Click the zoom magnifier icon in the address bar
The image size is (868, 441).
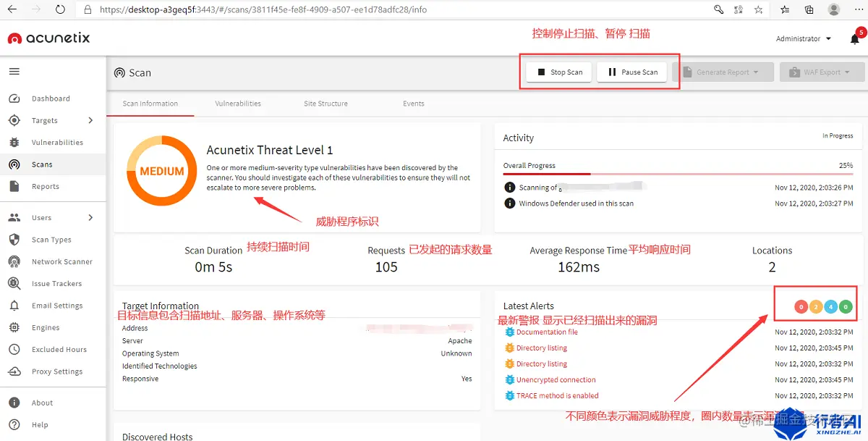718,9
